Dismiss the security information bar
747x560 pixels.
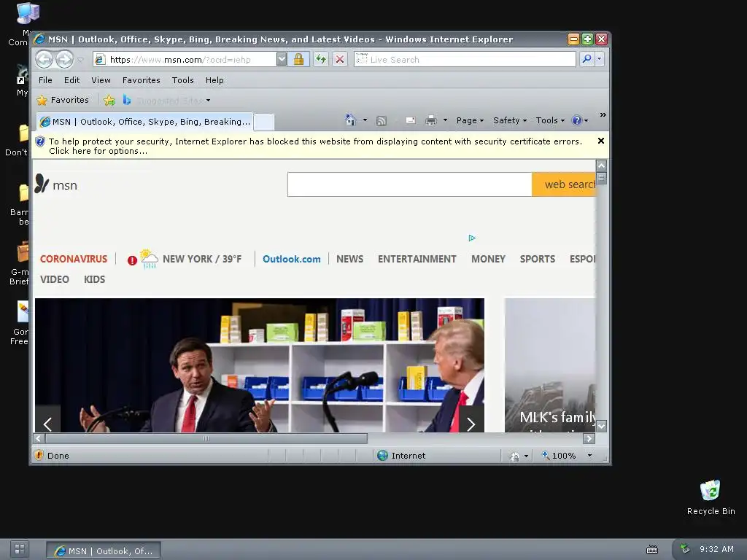[601, 141]
